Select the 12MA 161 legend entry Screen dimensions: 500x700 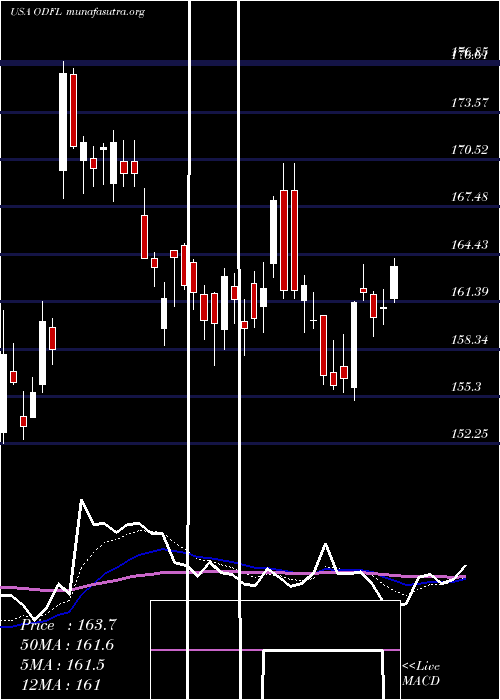(60, 684)
